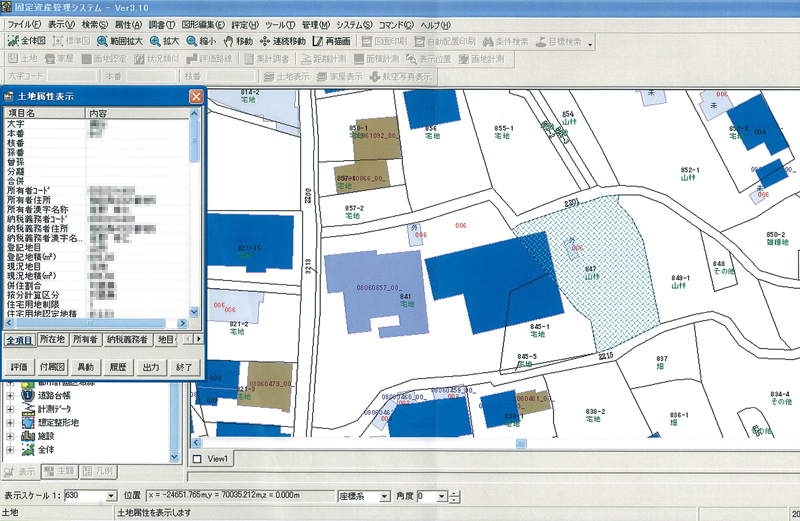Image resolution: width=800 pixels, height=521 pixels.
Task: Click the 標準図 standard view icon
Action: (71, 41)
